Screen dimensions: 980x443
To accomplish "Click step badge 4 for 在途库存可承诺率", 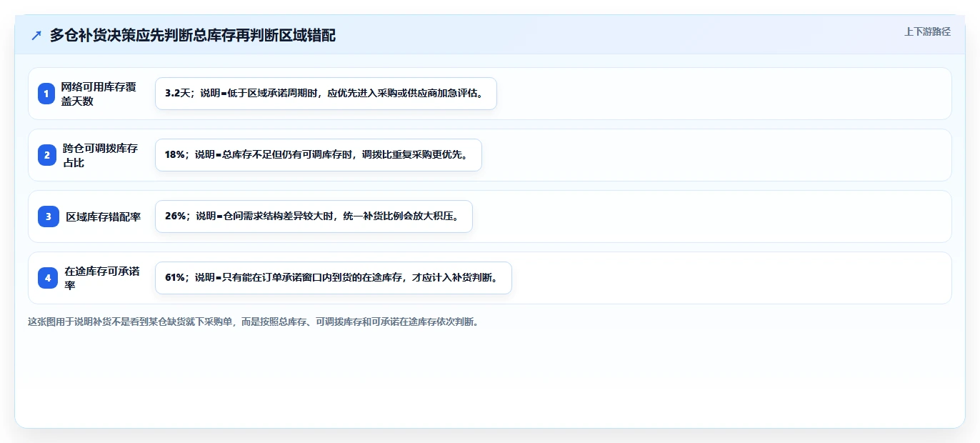I will (x=48, y=278).
